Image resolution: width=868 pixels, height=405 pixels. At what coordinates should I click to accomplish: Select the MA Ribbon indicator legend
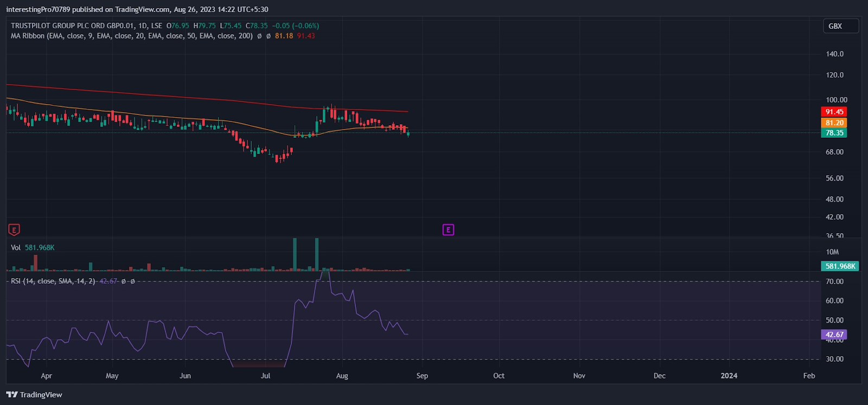[x=132, y=36]
